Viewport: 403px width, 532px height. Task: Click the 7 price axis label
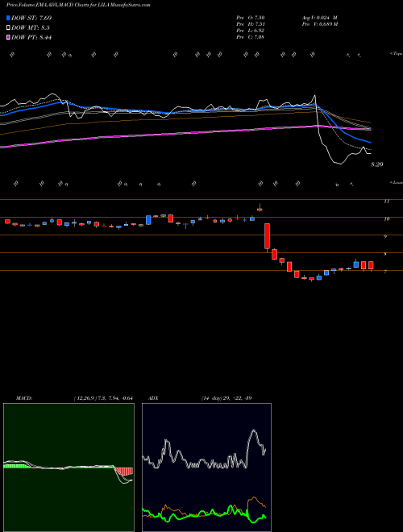pos(385,272)
